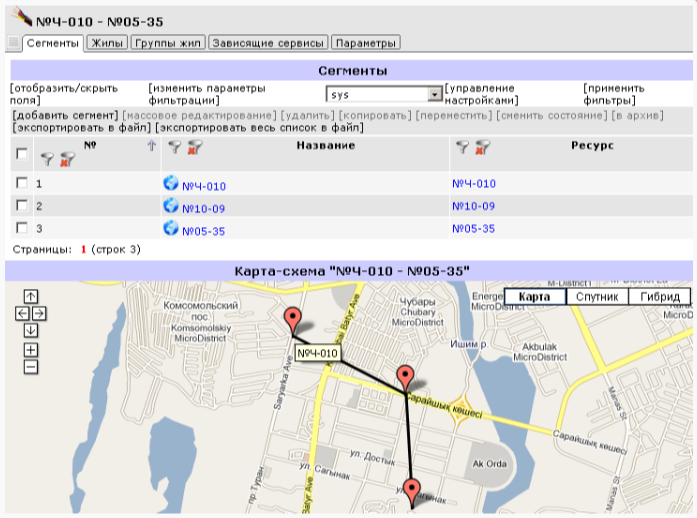Click disabled [в архив] link
The image size is (697, 518).
click(637, 116)
